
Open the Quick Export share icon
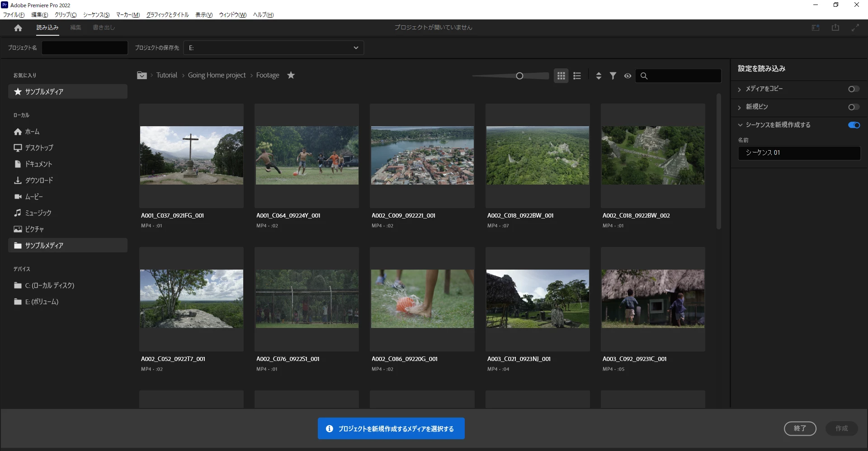(835, 28)
